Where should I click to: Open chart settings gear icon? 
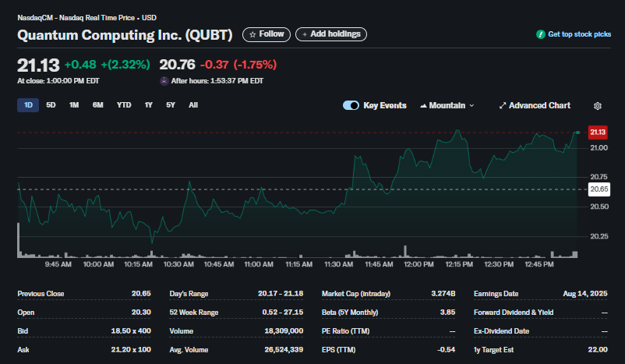click(597, 106)
